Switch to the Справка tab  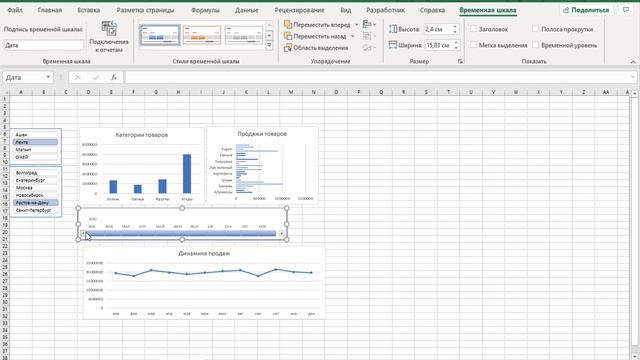click(432, 10)
